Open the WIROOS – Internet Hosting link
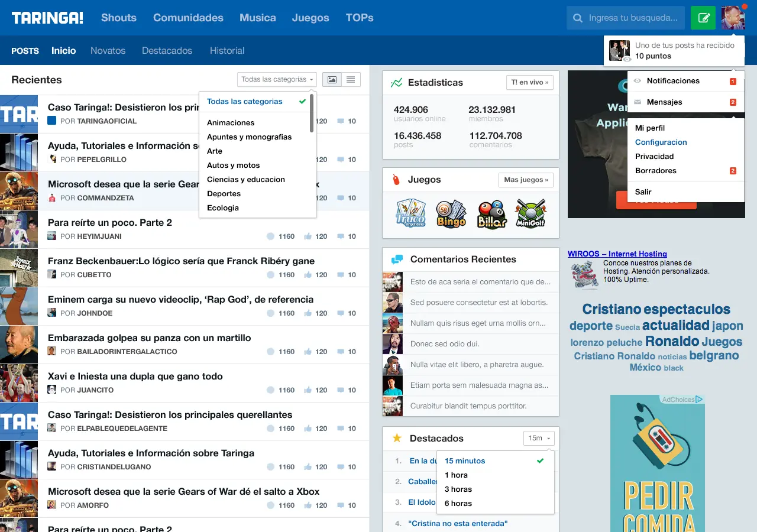 click(617, 254)
